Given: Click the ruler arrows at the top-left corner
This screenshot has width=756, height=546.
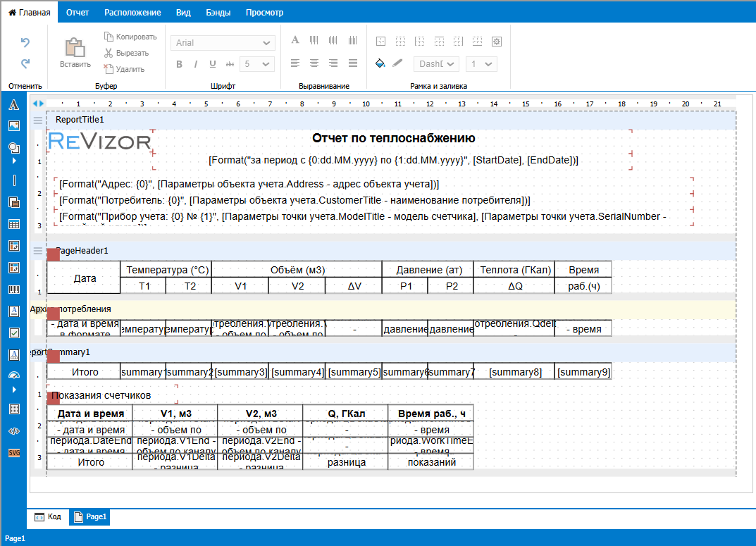Looking at the screenshot, I should (x=38, y=103).
